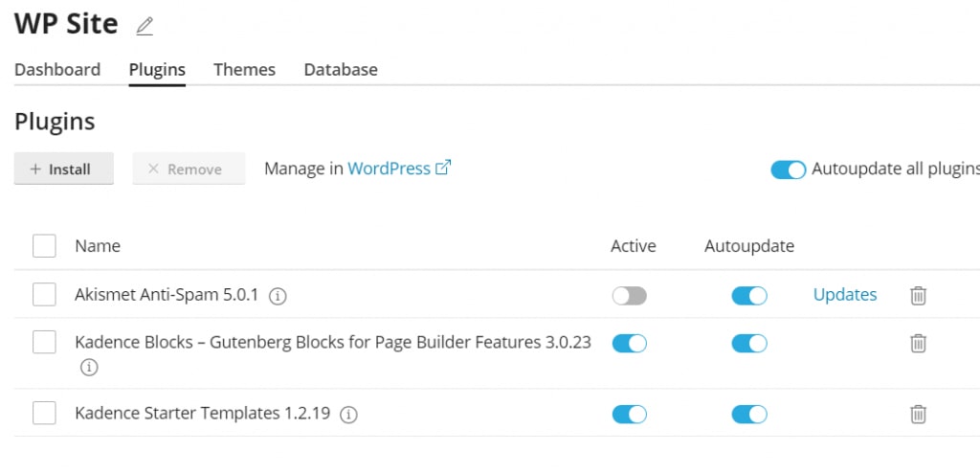The height and width of the screenshot is (474, 980).
Task: Open info icon under Kadence Blocks name
Action: (x=89, y=367)
